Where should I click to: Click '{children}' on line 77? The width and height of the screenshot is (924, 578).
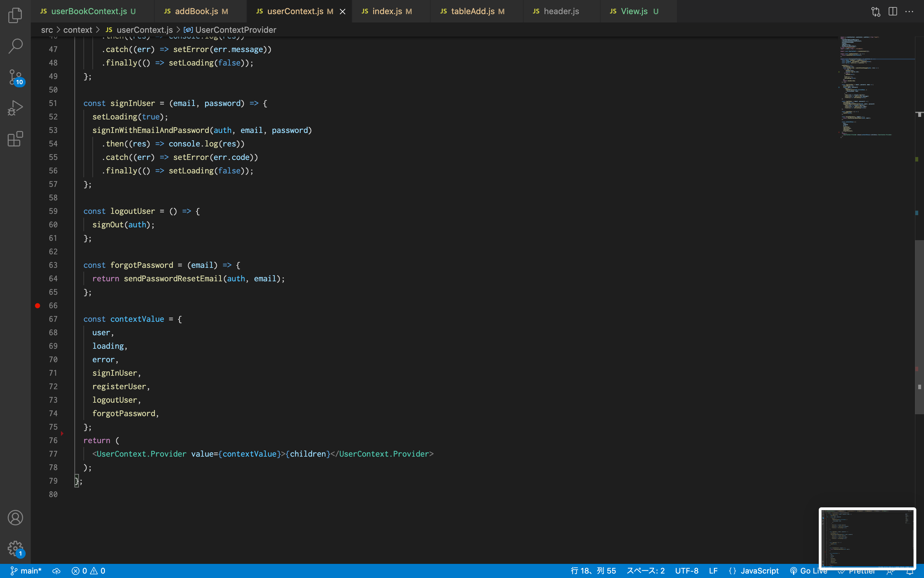tap(308, 454)
